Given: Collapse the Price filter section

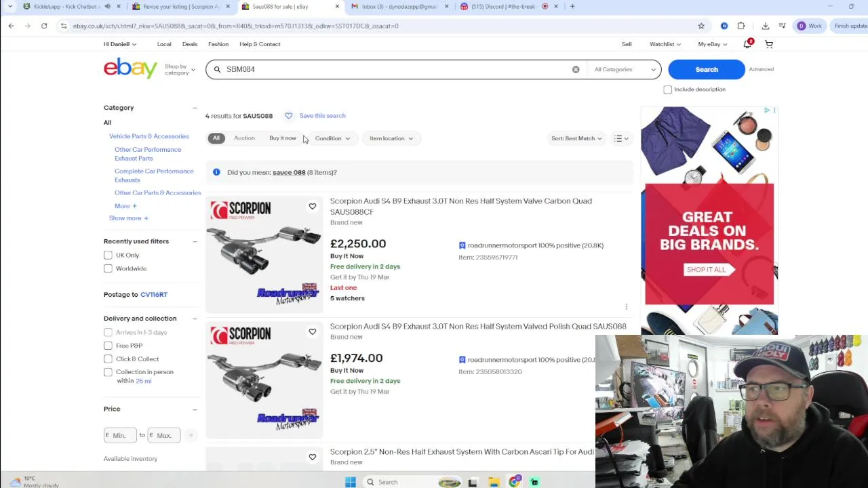Looking at the screenshot, I should [x=195, y=409].
